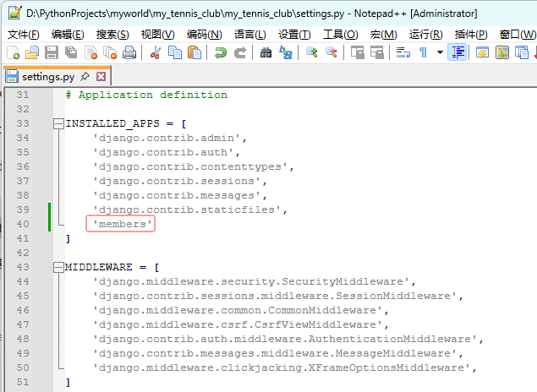Click 'django.contrib.sessions' string on line 37
Viewport: 537px width, 392px height.
[177, 181]
